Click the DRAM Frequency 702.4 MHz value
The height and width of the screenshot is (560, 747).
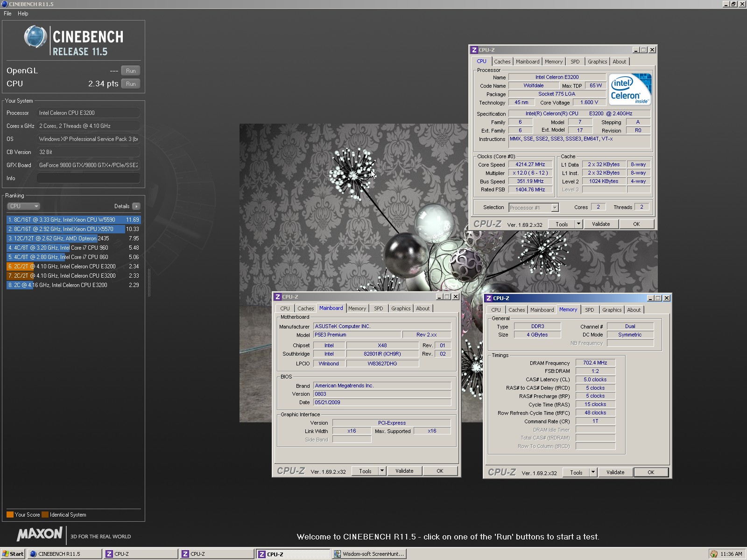point(595,363)
